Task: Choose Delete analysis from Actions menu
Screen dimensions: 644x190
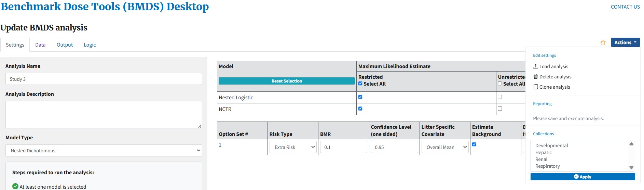Action: tap(552, 77)
